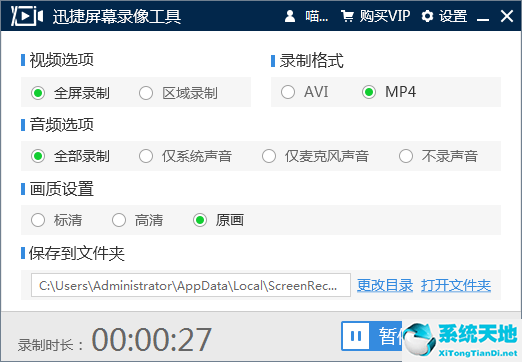Click the pause recording icon
This screenshot has width=522, height=362.
(356, 336)
